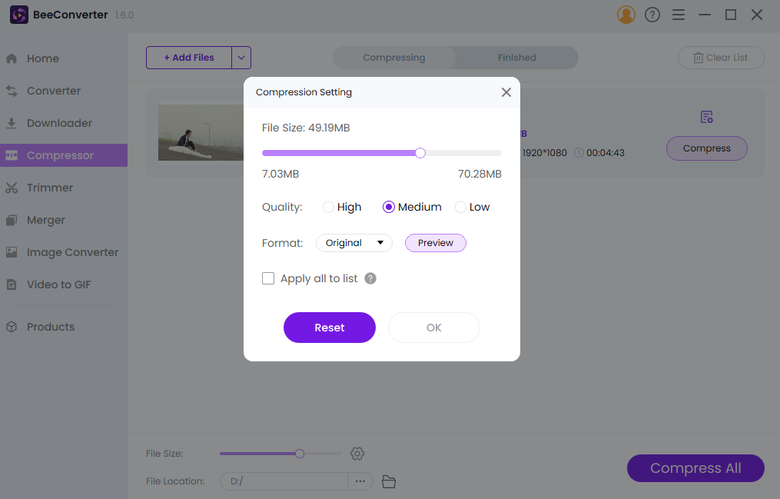Screen dimensions: 780x499
Task: Expand the Add Files dropdown arrow
Action: [x=241, y=58]
